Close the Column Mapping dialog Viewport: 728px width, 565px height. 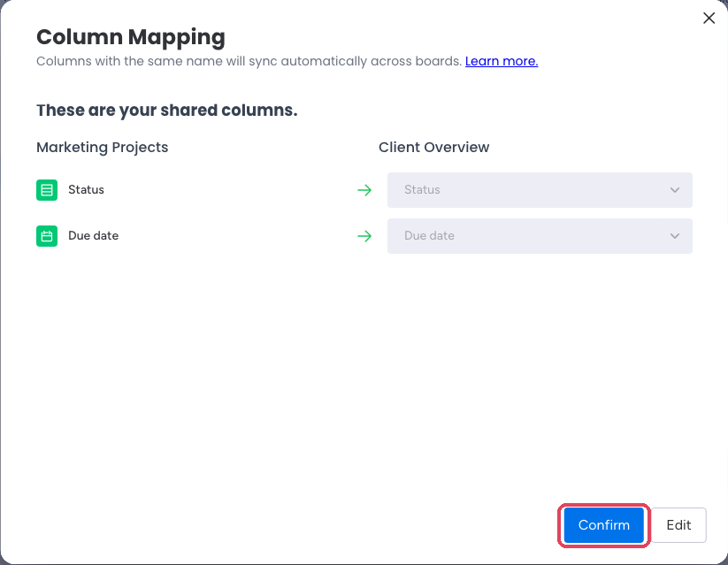(709, 18)
